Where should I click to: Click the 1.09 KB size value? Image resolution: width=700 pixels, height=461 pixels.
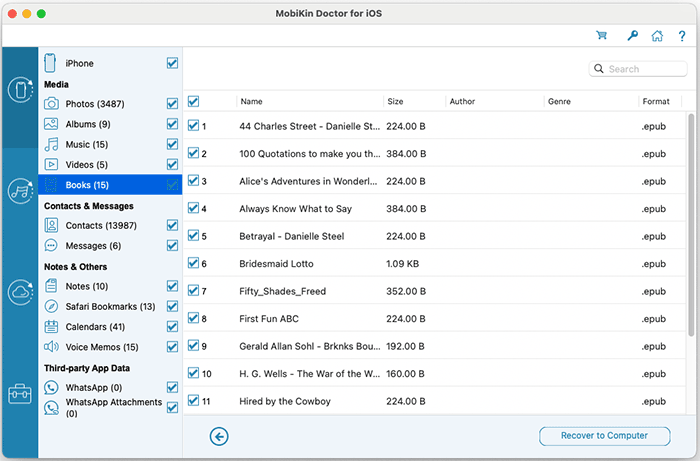coord(402,264)
